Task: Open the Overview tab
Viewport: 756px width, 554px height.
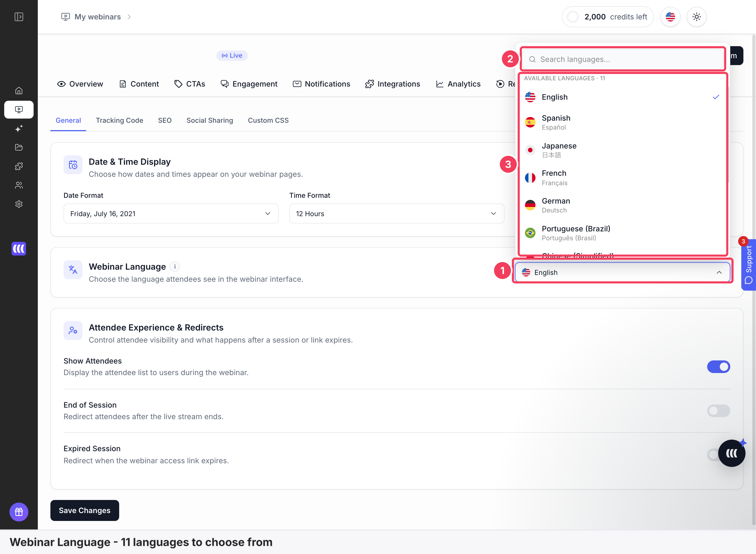Action: 80,84
